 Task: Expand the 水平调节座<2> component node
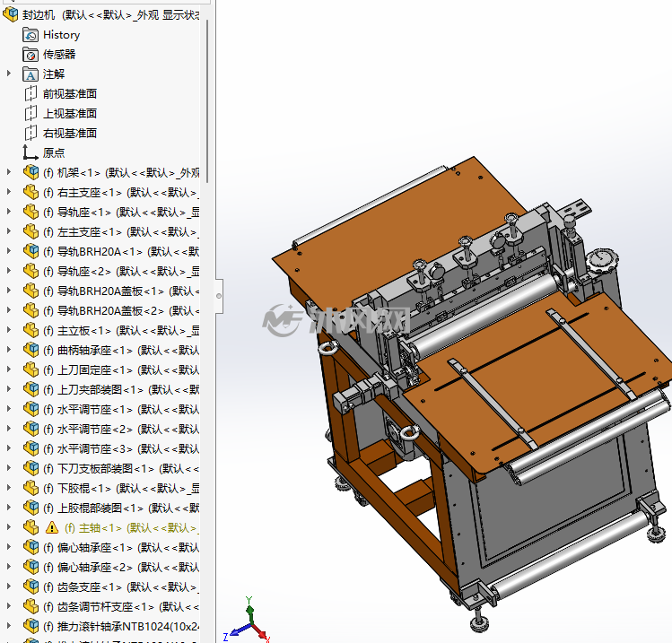(x=9, y=429)
